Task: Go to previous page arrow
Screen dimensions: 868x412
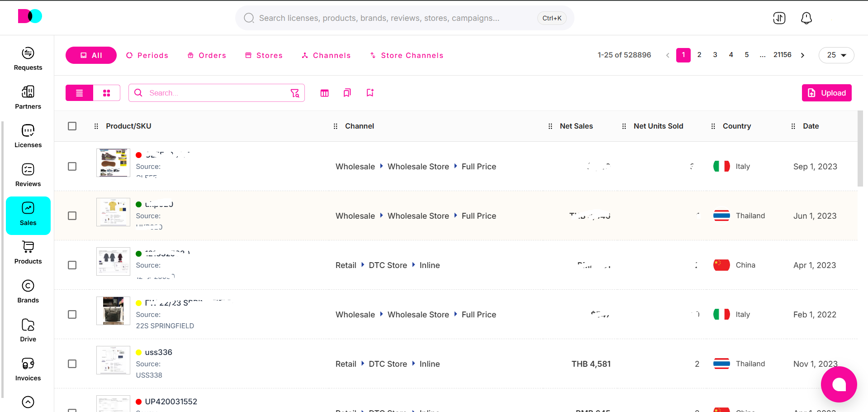Action: 668,55
